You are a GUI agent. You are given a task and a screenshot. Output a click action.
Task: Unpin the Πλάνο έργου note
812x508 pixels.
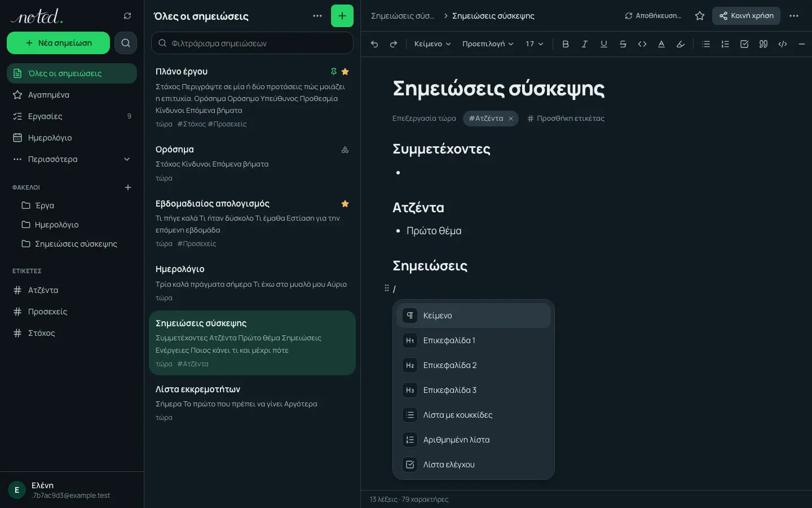point(334,72)
